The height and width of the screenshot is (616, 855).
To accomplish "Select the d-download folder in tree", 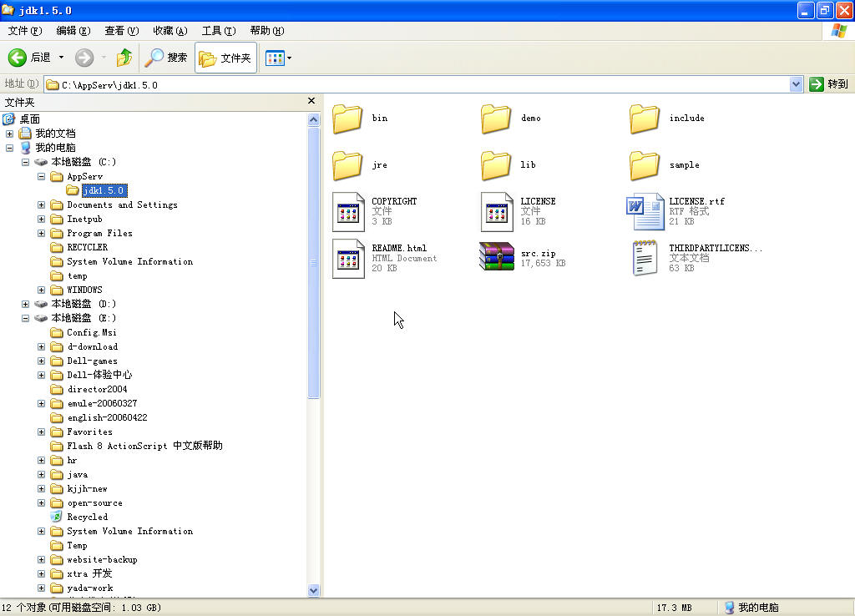I will (x=92, y=346).
